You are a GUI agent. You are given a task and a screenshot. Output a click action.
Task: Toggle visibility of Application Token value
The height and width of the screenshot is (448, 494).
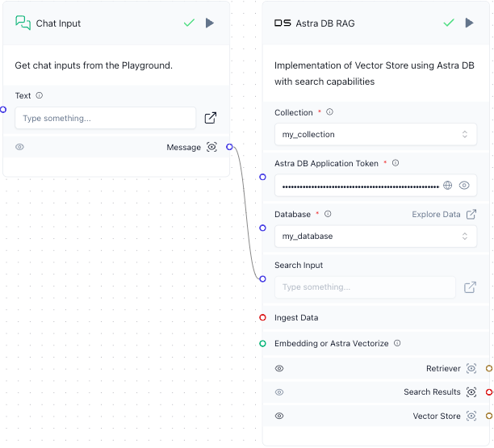pos(464,185)
